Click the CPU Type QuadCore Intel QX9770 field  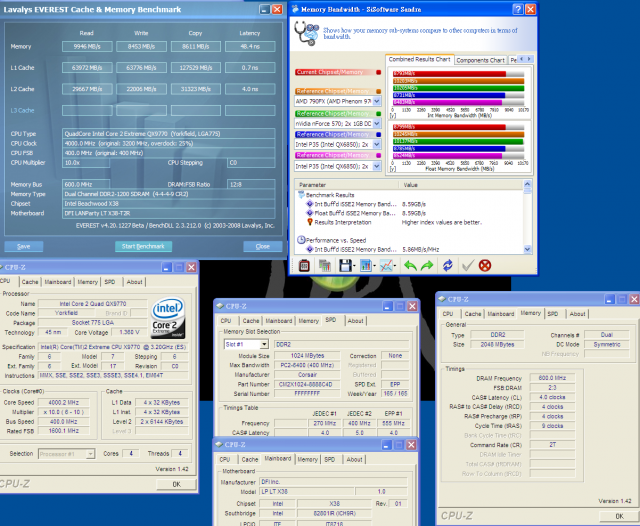169,134
